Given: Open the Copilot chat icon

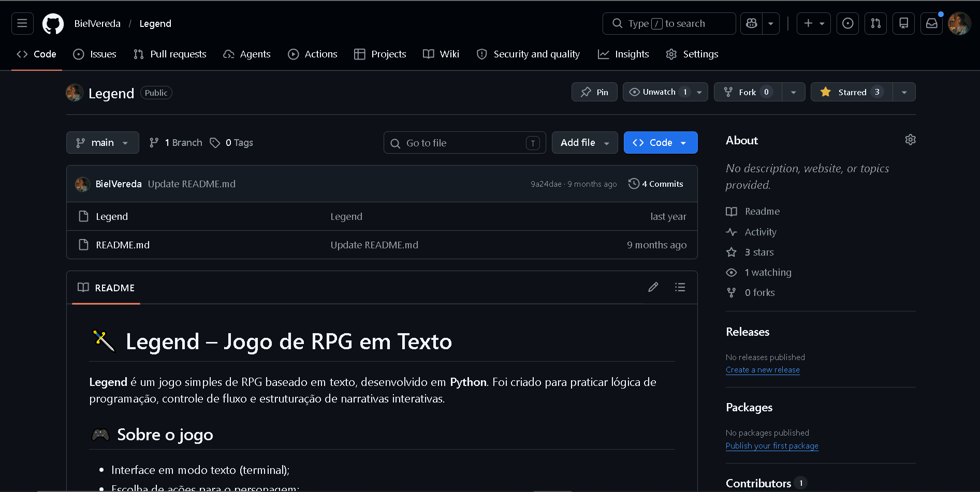Looking at the screenshot, I should tap(752, 23).
